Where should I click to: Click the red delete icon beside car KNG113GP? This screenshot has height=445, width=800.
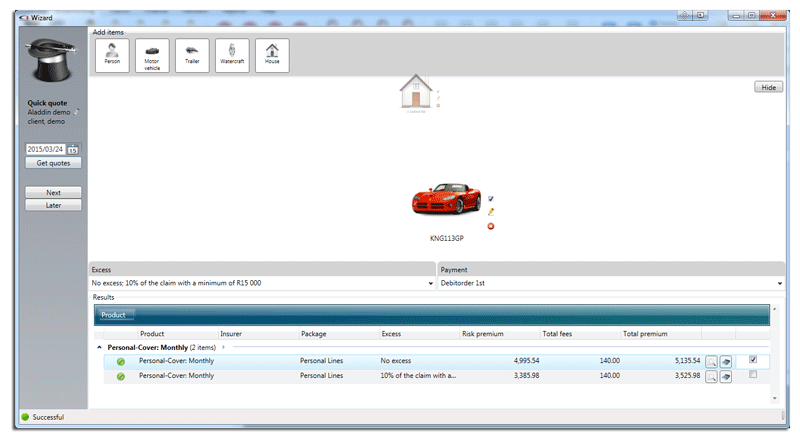click(491, 226)
